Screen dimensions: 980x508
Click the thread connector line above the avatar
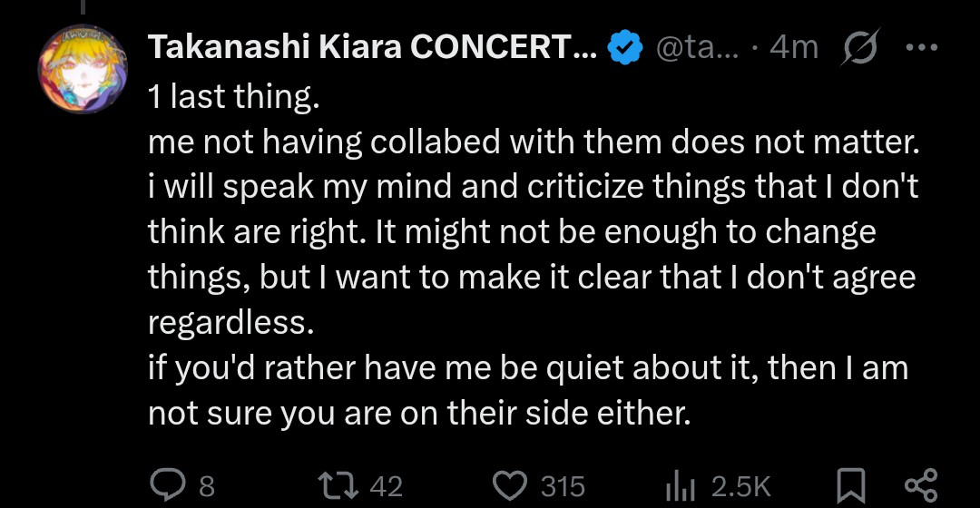[83, 7]
